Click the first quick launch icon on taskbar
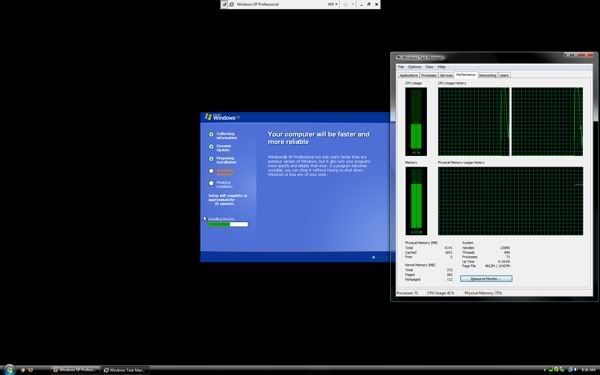The image size is (600, 375). coord(23,370)
